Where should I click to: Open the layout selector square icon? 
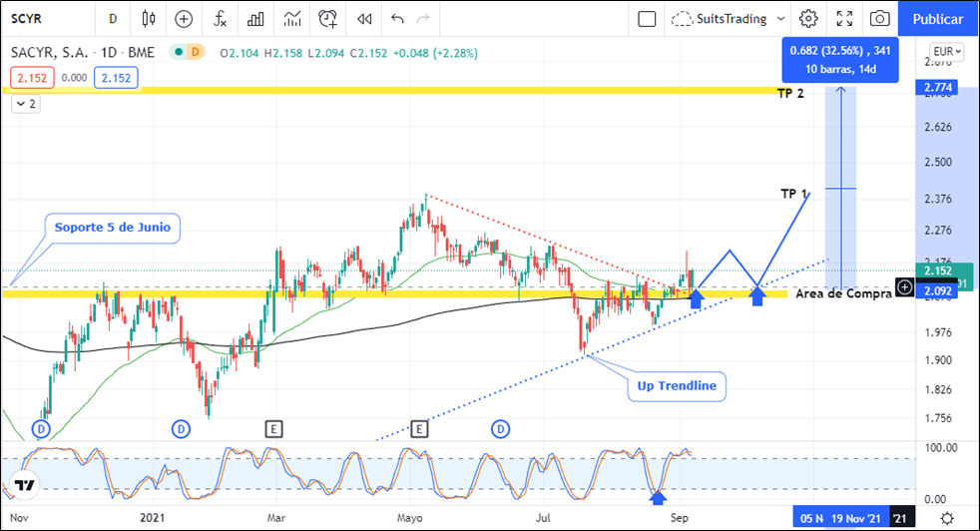[647, 18]
